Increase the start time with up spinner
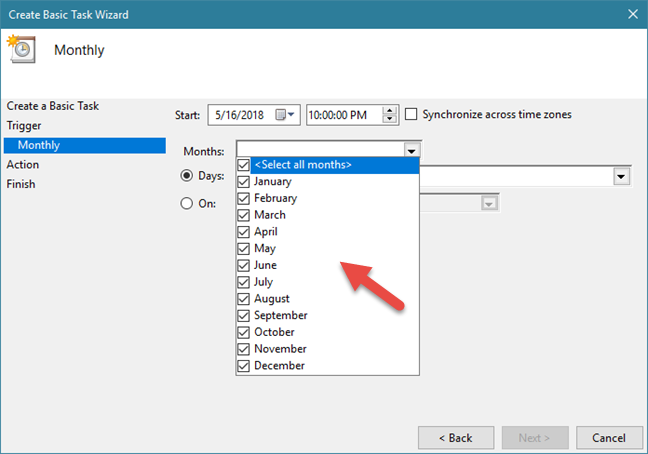Image resolution: width=648 pixels, height=454 pixels. (x=390, y=110)
